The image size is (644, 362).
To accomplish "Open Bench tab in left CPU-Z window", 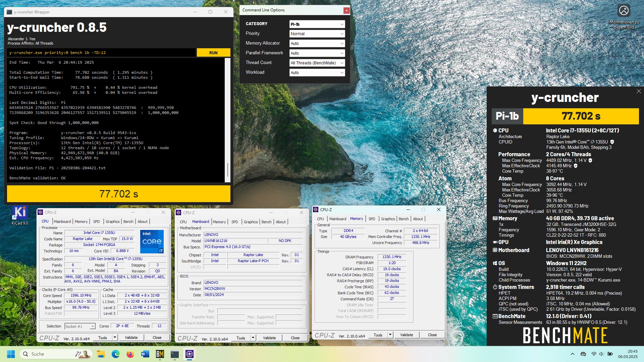I will [x=128, y=222].
